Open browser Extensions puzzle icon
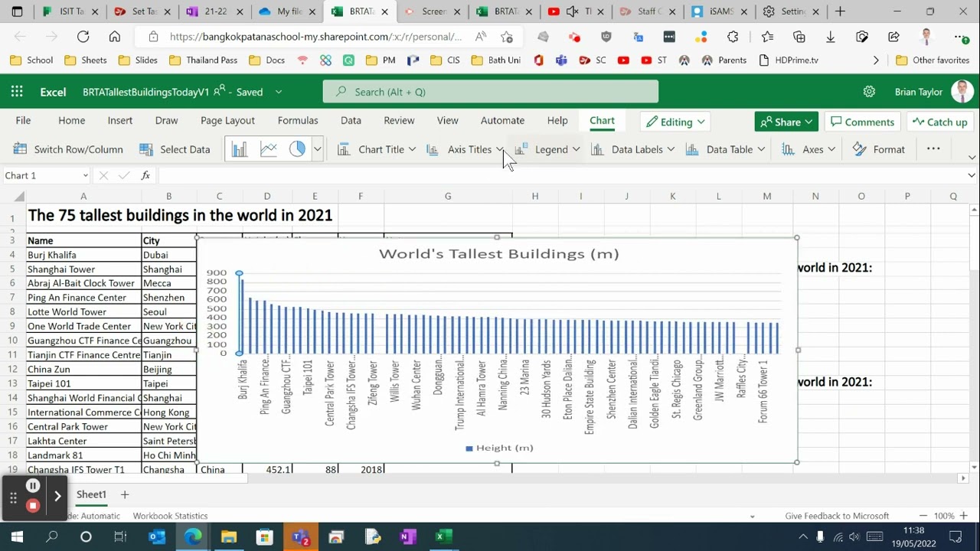This screenshot has height=551, width=980. [x=733, y=37]
